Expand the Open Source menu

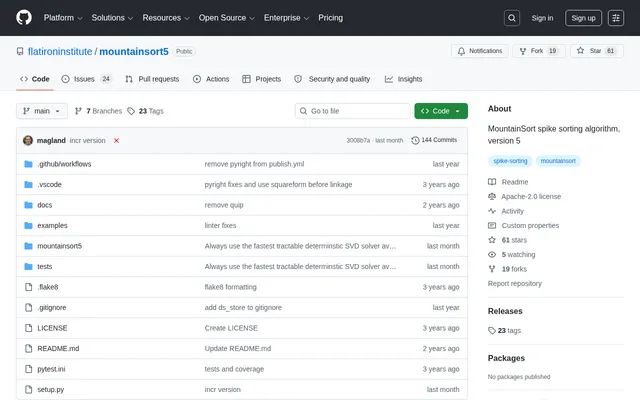pos(227,18)
